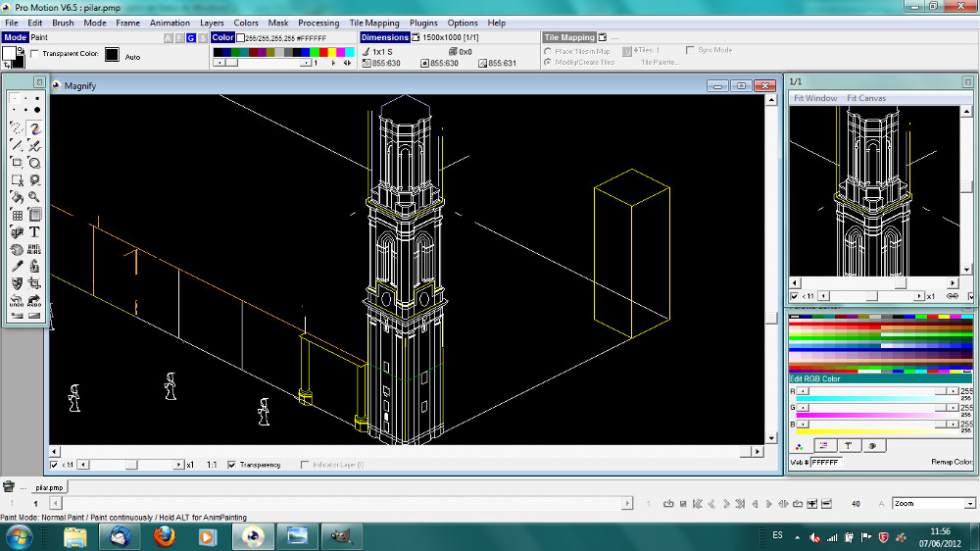
Task: Select Modify/Create Tiles radio button
Action: tap(547, 62)
